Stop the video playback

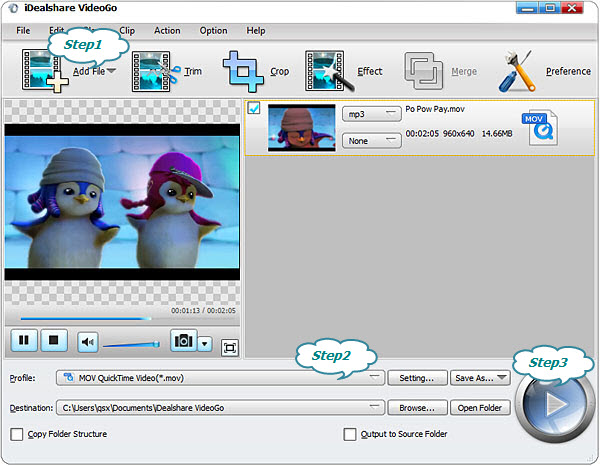click(x=54, y=340)
